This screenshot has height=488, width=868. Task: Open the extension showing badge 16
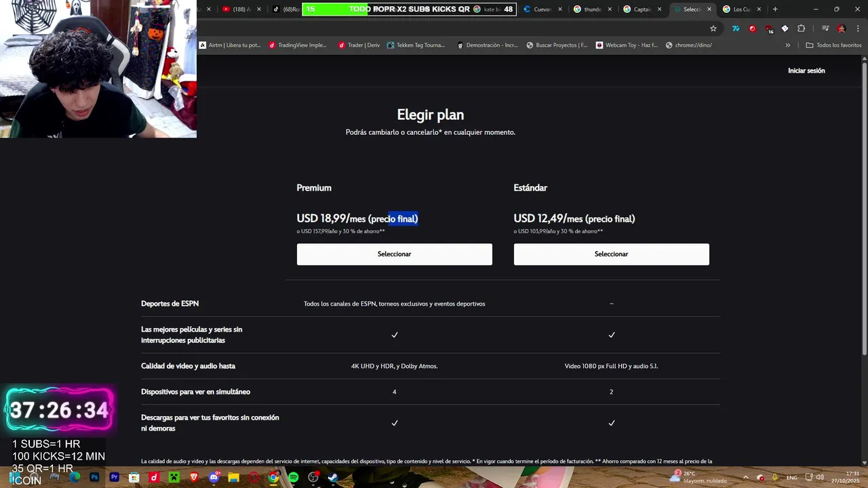[x=769, y=29]
